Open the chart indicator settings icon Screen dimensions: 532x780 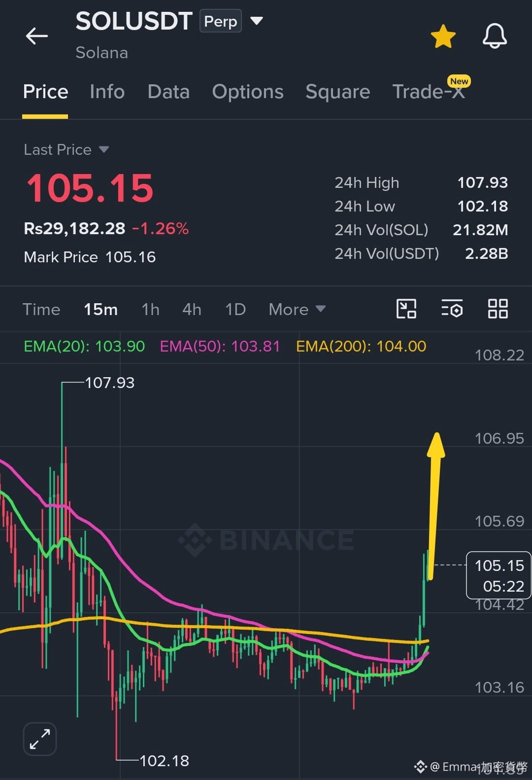coord(452,309)
